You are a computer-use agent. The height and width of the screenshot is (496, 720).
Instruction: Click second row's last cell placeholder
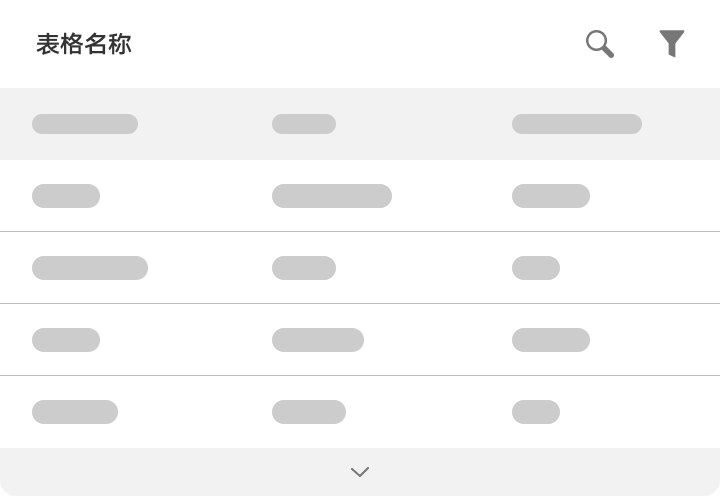[x=536, y=268]
